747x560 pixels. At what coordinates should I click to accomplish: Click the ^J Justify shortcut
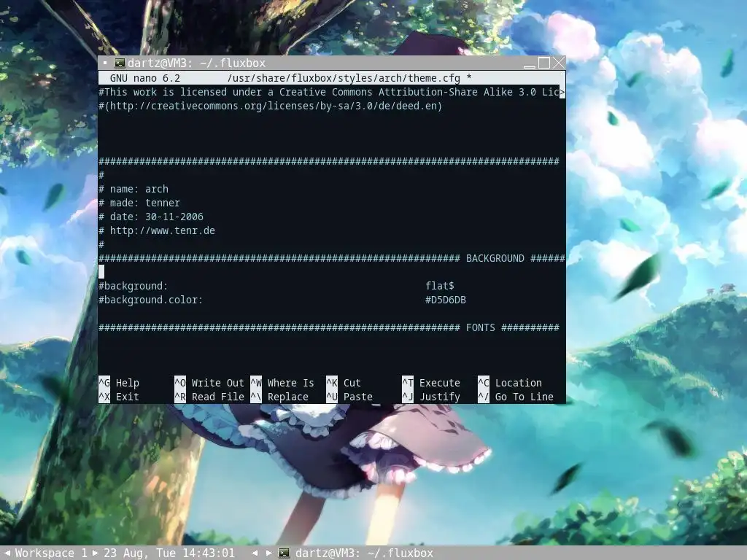[x=431, y=397]
